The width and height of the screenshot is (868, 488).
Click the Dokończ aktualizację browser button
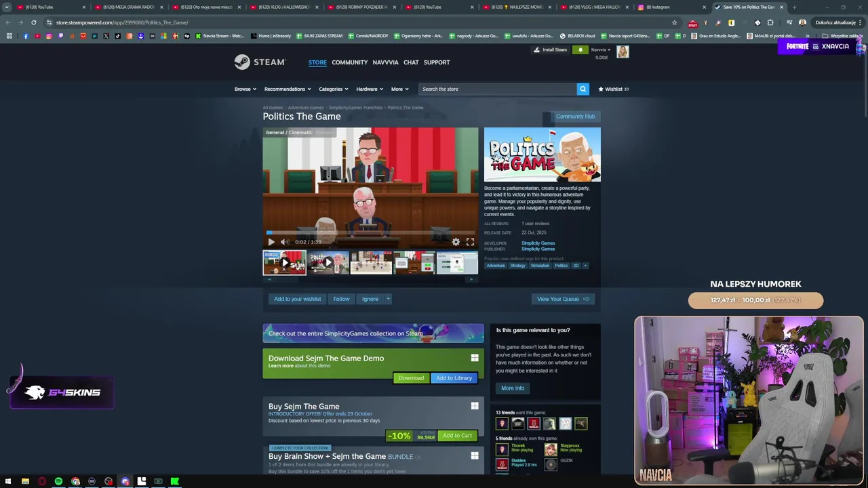click(839, 22)
